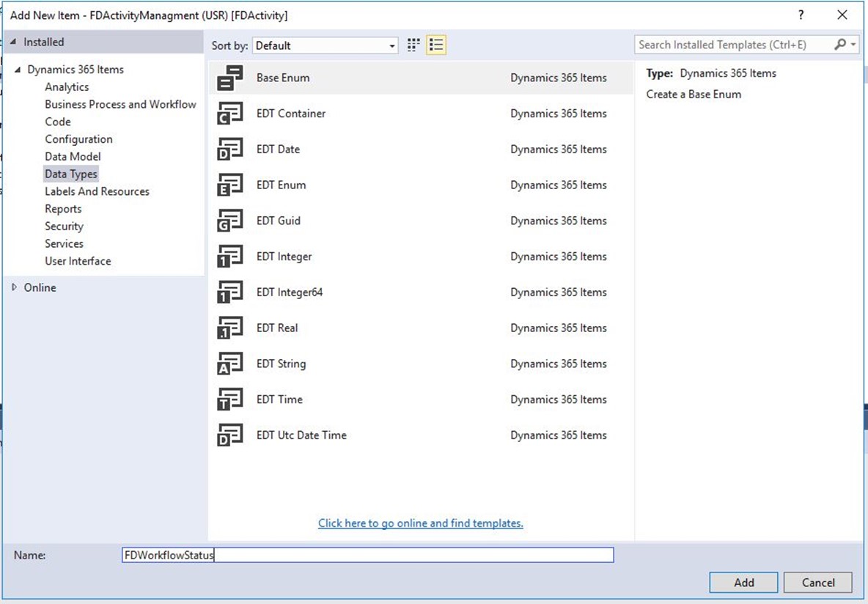
Task: Open the help question mark
Action: click(x=801, y=15)
